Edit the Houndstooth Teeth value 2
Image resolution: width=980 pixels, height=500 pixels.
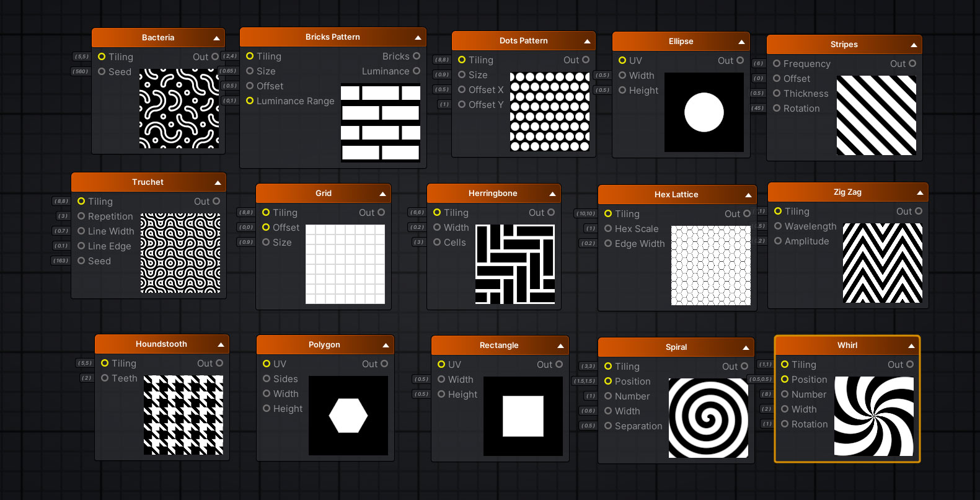click(x=86, y=378)
